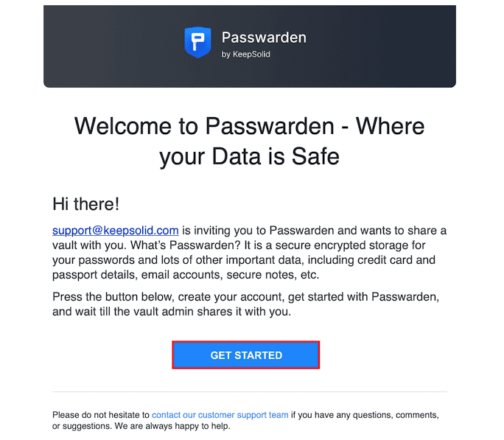Click the "your Data is Safe" heading line

(x=249, y=156)
